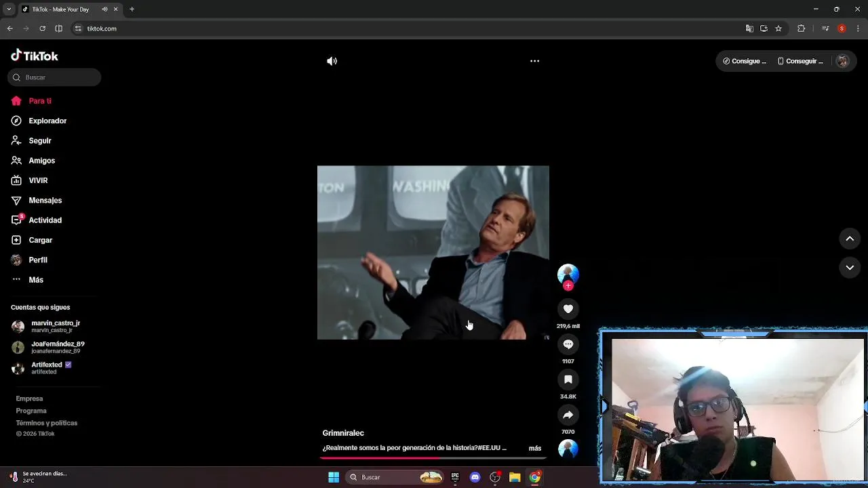Click the Buscar search field in TikTok sidebar
This screenshot has width=868, height=488.
[54, 77]
